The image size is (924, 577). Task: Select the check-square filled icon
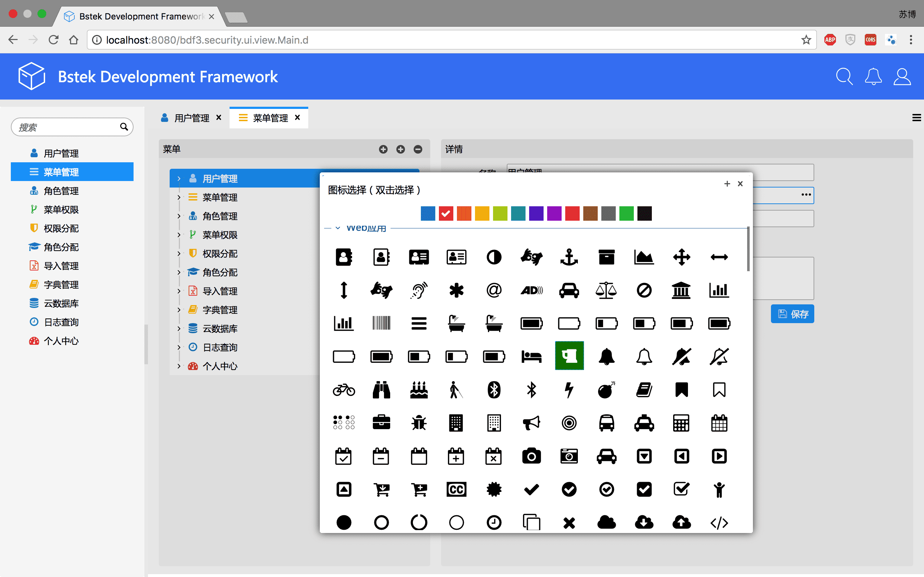pos(644,489)
